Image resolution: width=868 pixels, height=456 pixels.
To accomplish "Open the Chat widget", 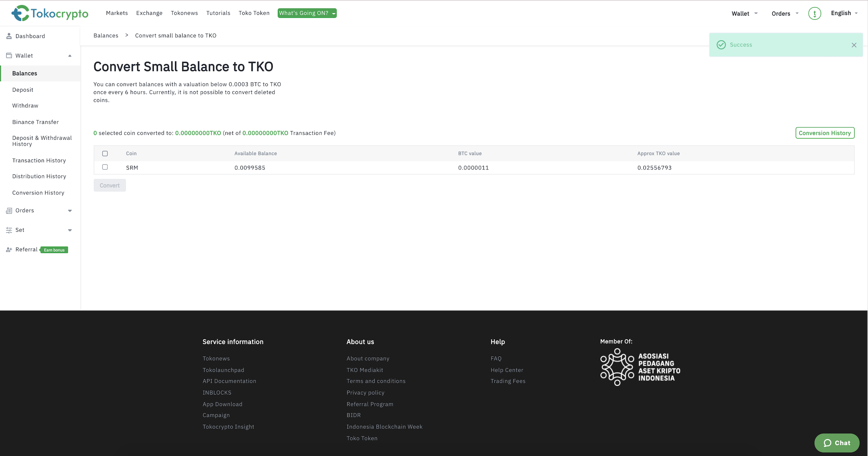I will click(x=837, y=443).
